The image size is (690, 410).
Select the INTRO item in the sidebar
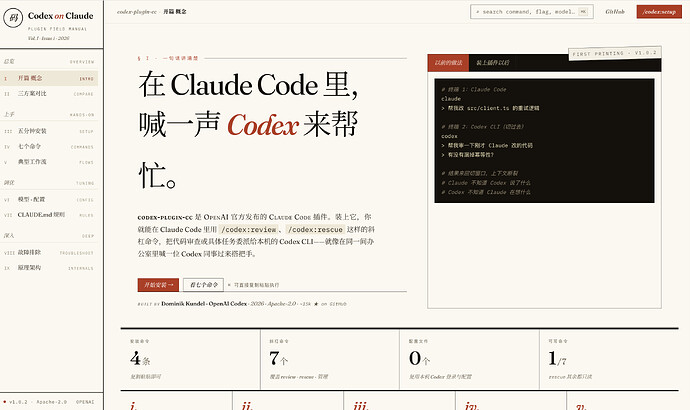pos(49,78)
